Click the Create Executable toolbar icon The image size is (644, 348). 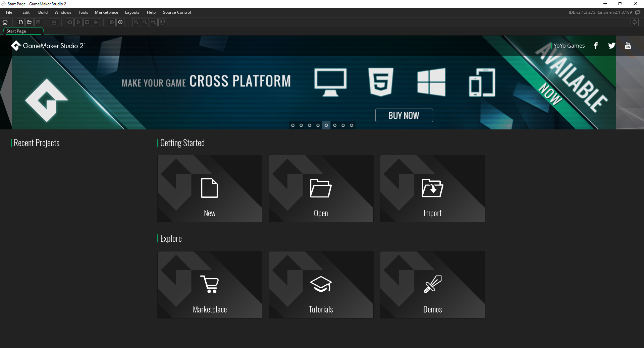pyautogui.click(x=54, y=22)
